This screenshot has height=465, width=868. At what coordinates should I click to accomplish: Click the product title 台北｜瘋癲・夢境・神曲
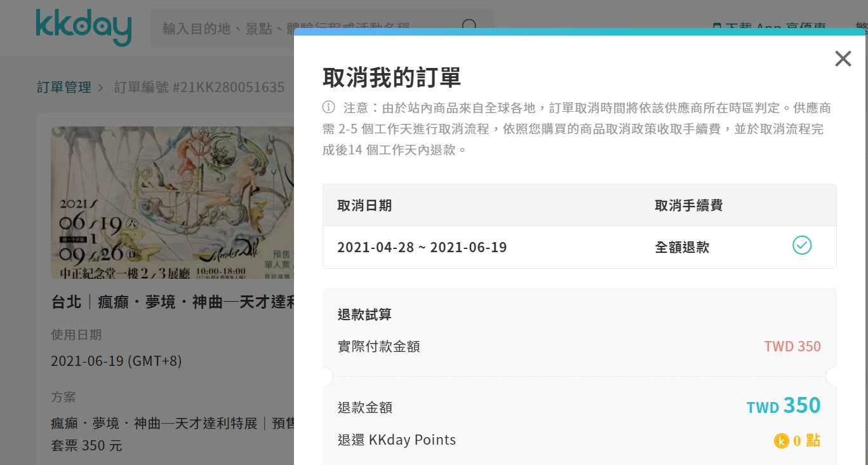click(173, 302)
